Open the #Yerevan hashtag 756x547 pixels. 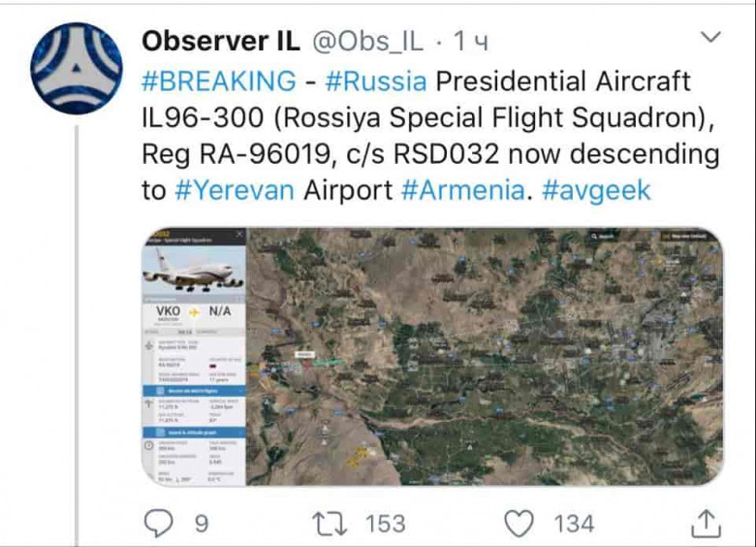click(x=234, y=189)
